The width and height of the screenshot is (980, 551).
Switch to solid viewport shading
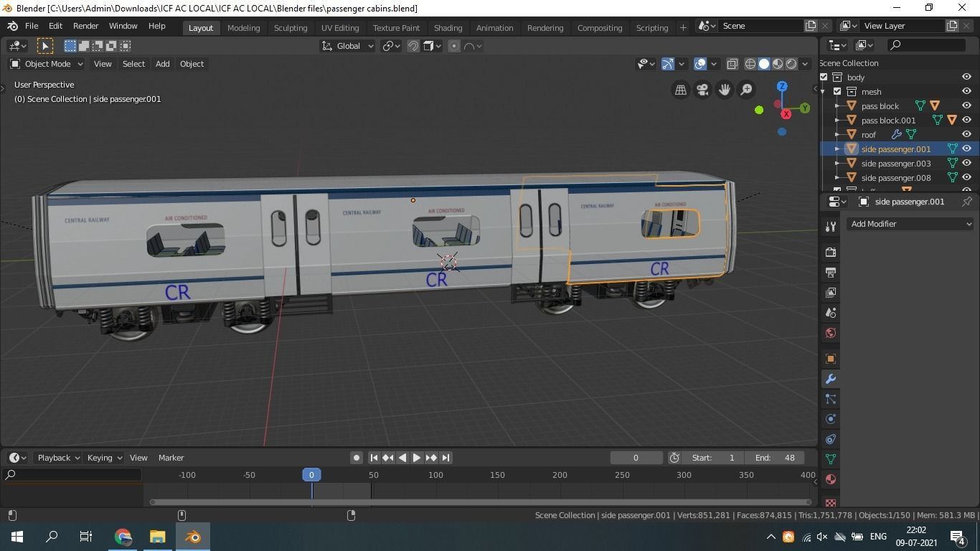click(x=764, y=64)
